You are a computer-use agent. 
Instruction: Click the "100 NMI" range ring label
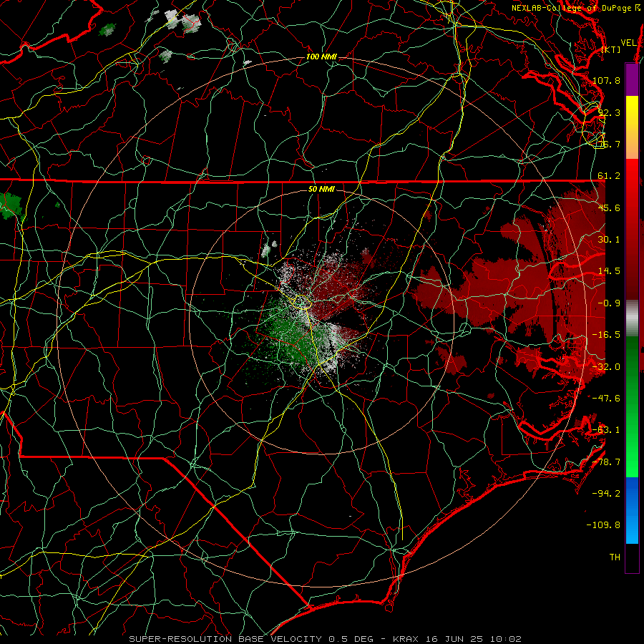pos(321,57)
